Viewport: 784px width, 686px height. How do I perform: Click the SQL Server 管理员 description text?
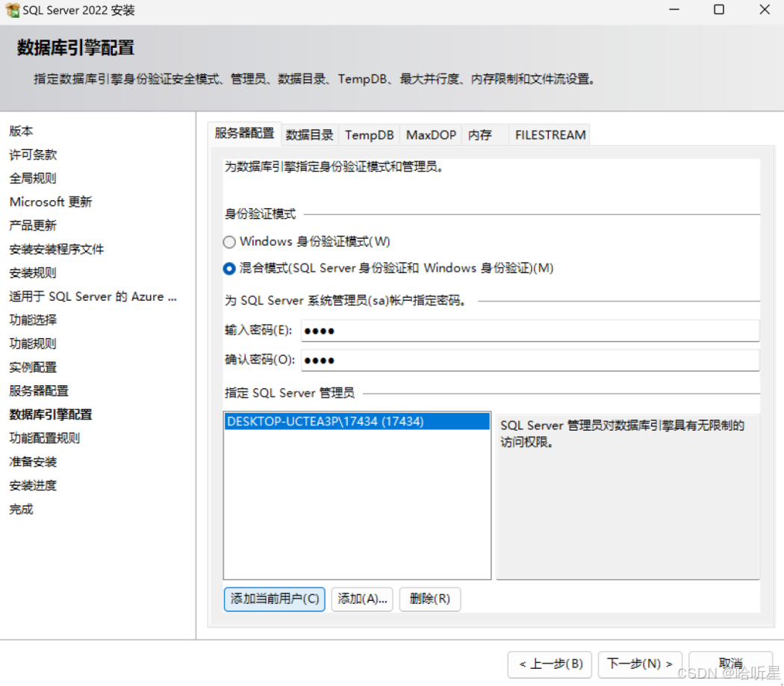coord(622,434)
